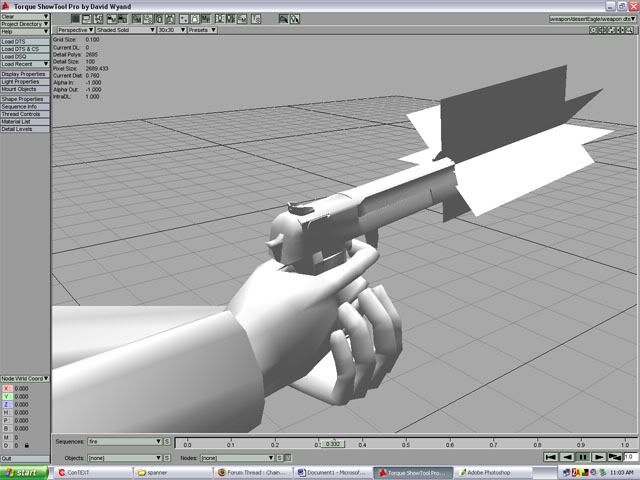
Task: Open the Project Directory menu
Action: [x=25, y=23]
